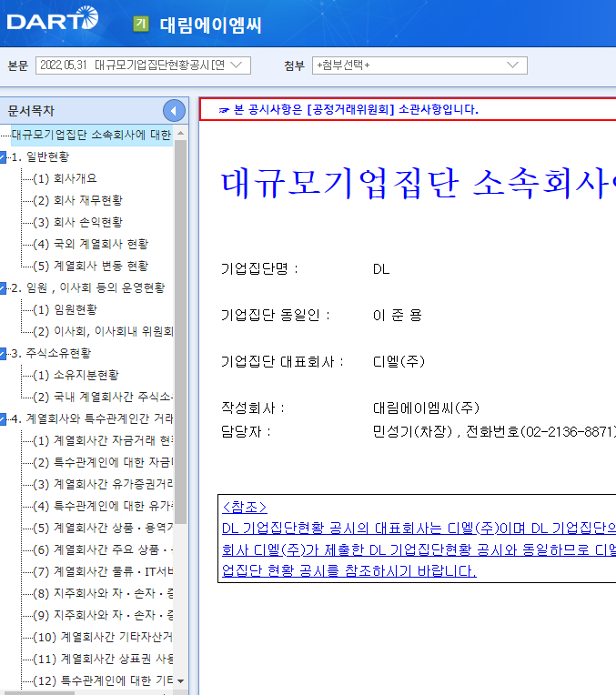Click the document tree vertical scrollbar thumb
This screenshot has width=616, height=695.
click(180, 332)
